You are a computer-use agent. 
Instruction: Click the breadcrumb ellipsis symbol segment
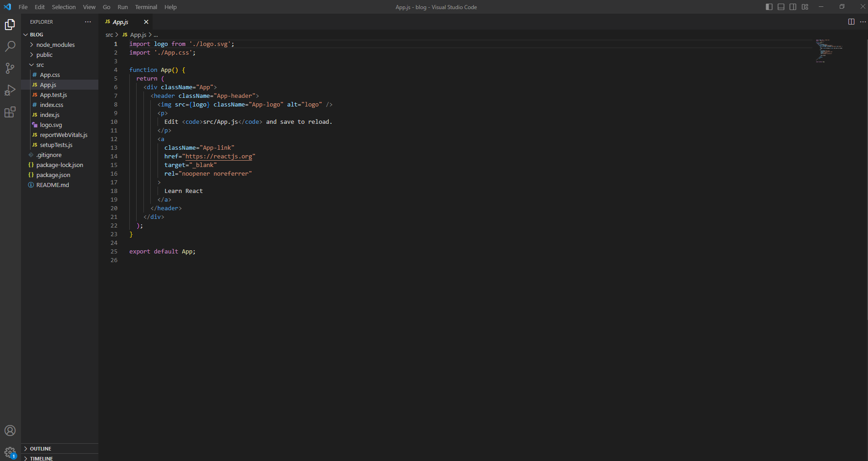point(156,35)
